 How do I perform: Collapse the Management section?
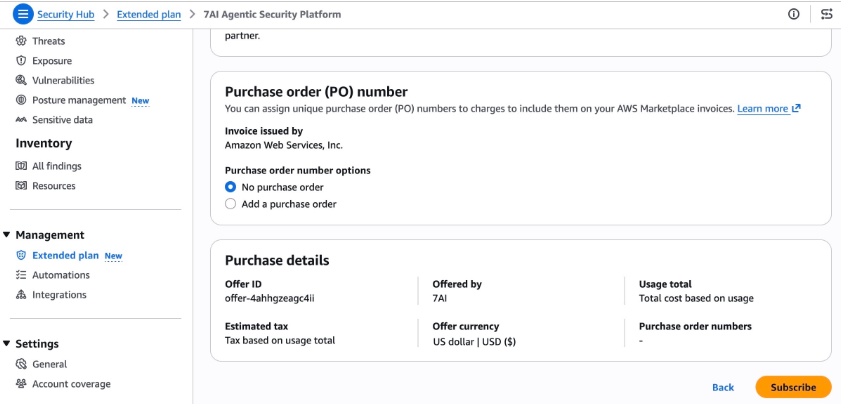tap(7, 235)
